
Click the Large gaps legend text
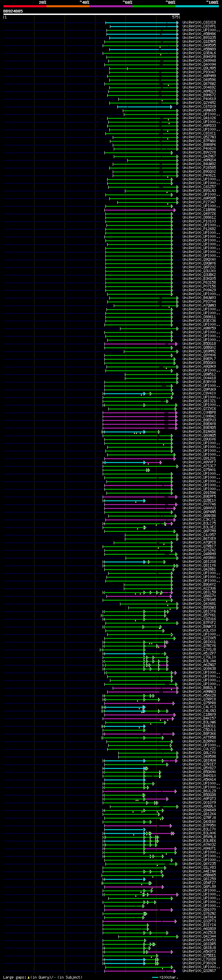point(43,977)
